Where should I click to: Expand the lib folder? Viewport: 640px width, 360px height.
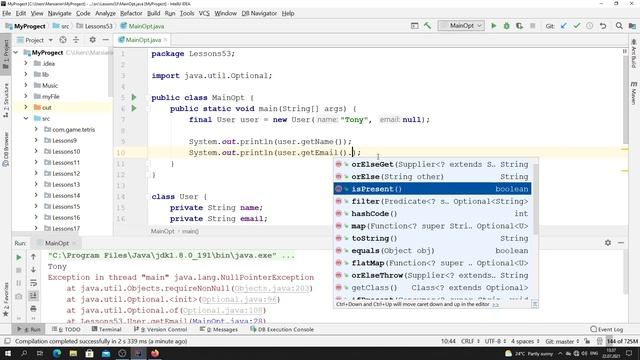tap(26, 75)
